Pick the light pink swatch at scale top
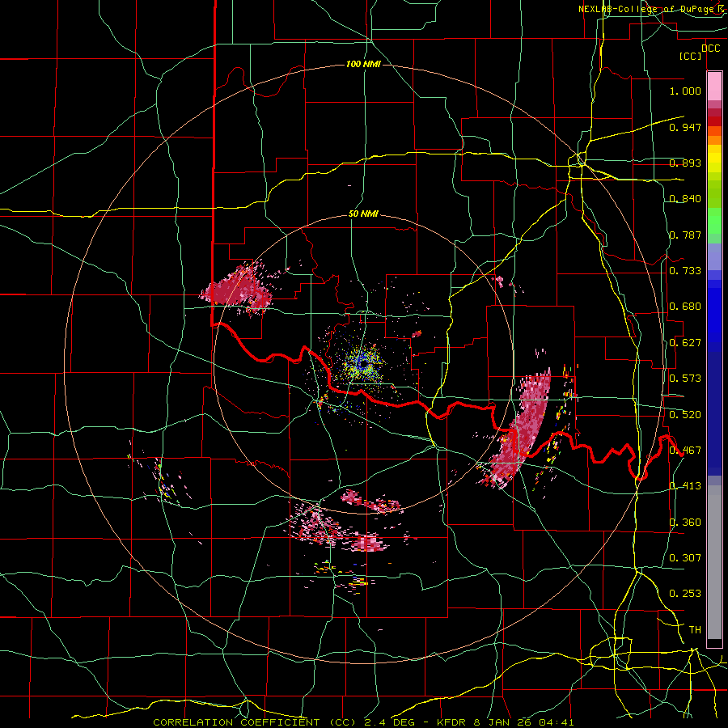 [x=714, y=86]
